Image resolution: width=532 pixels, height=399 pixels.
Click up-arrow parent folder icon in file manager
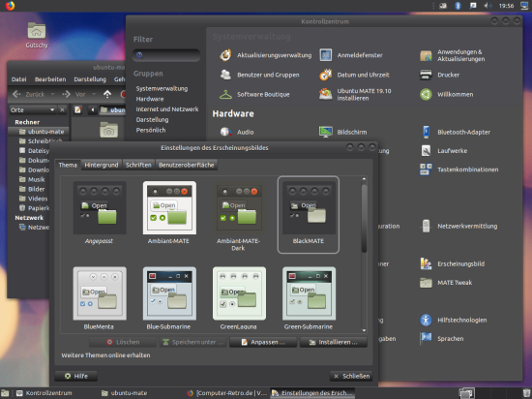(x=107, y=94)
